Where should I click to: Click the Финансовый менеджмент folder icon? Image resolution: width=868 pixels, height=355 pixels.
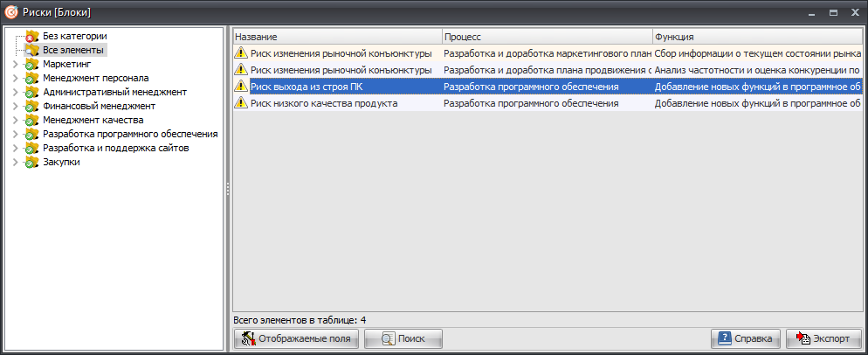coord(32,107)
